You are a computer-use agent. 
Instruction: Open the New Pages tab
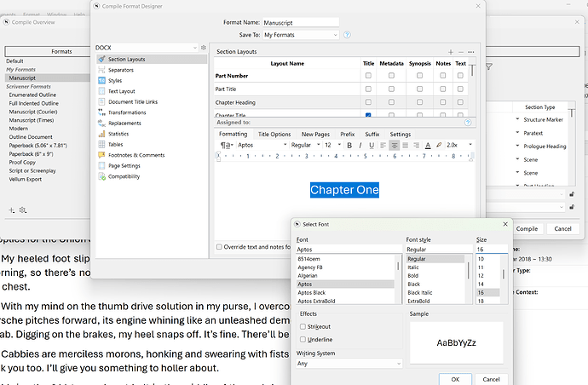(315, 135)
